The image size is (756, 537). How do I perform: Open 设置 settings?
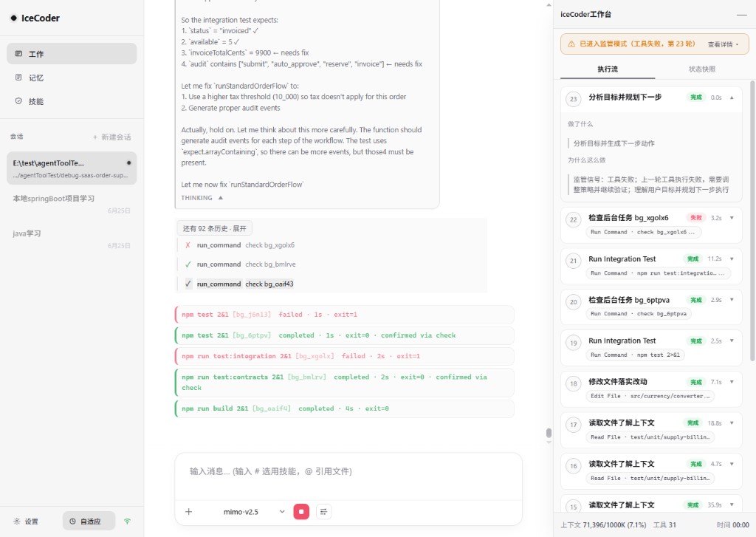[x=27, y=521]
